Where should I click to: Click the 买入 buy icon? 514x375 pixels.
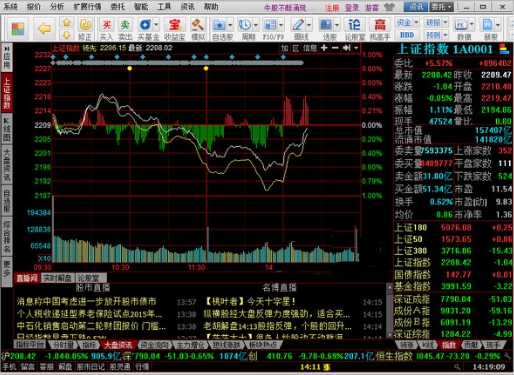pyautogui.click(x=107, y=28)
